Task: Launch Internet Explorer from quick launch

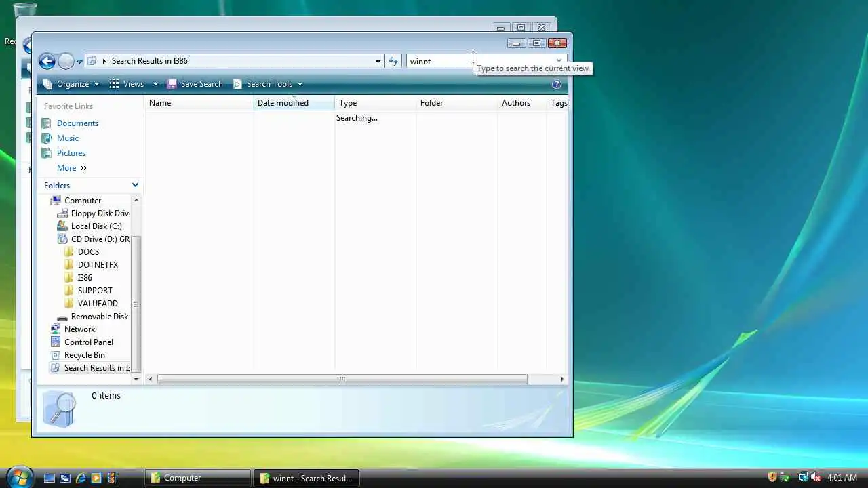Action: 81,478
